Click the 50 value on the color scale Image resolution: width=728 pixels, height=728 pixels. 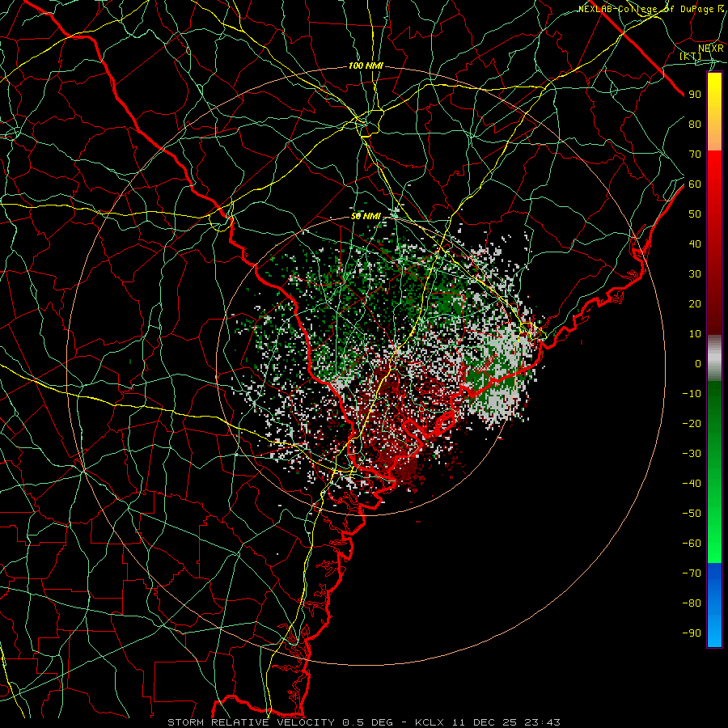695,214
